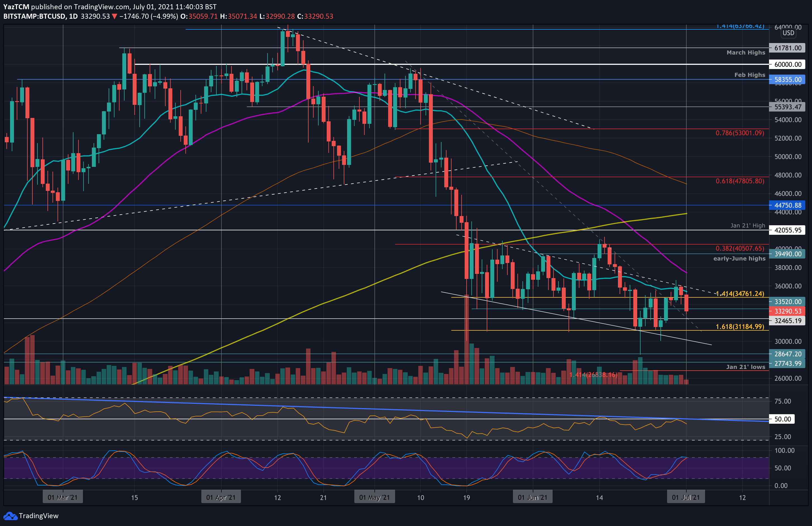
Task: Click the TradingView brand text
Action: coord(39,516)
